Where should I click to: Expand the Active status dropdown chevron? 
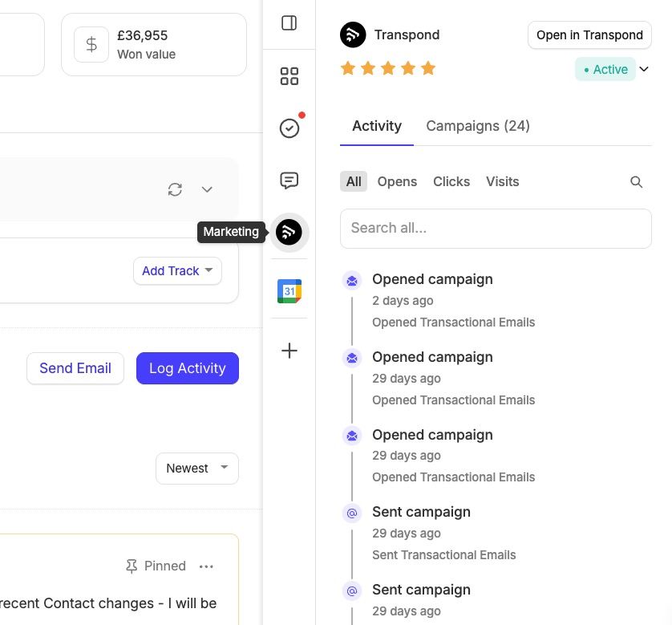644,69
